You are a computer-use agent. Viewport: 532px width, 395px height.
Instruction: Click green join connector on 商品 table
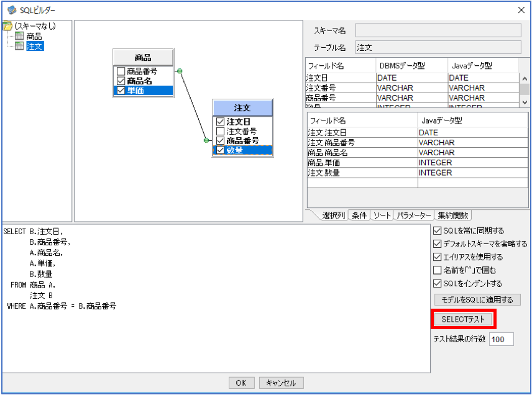point(180,71)
